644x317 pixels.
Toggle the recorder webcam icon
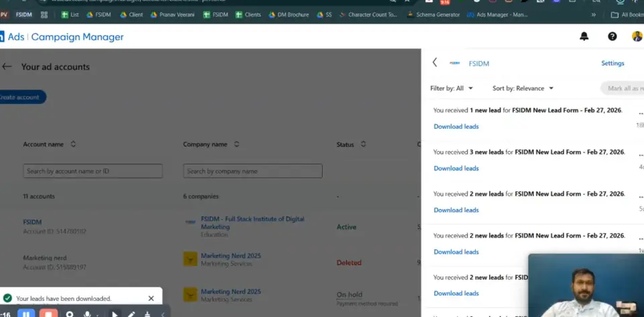(69, 314)
